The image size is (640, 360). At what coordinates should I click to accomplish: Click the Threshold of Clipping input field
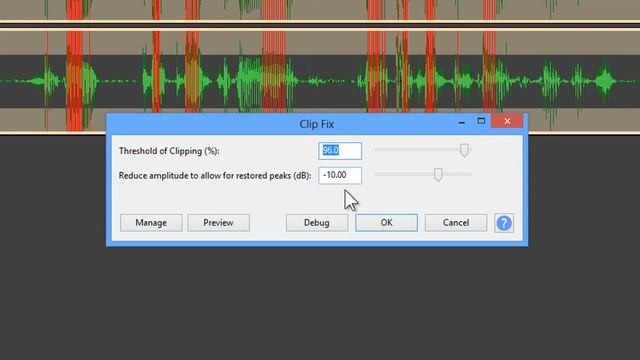[x=340, y=151]
